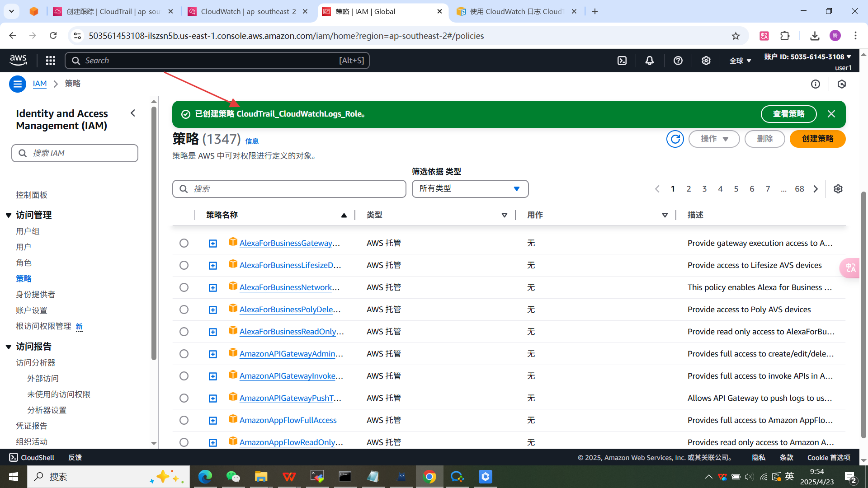Click the 创建策略 button
This screenshot has height=488, width=868.
[817, 139]
